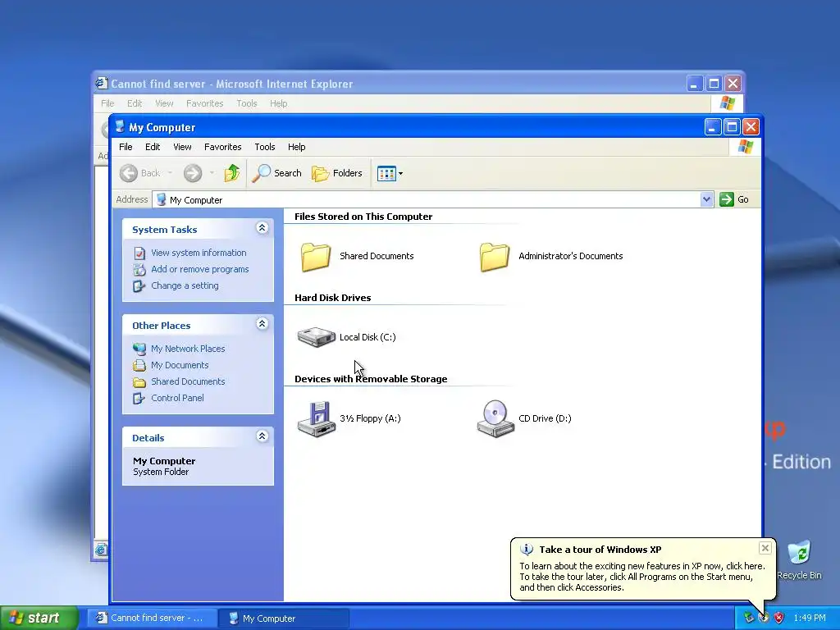Select the Local Disk (C:) drive icon

coord(316,337)
